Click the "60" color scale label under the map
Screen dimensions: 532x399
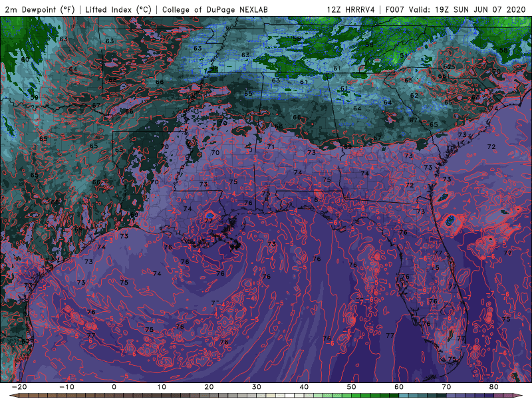399,387
